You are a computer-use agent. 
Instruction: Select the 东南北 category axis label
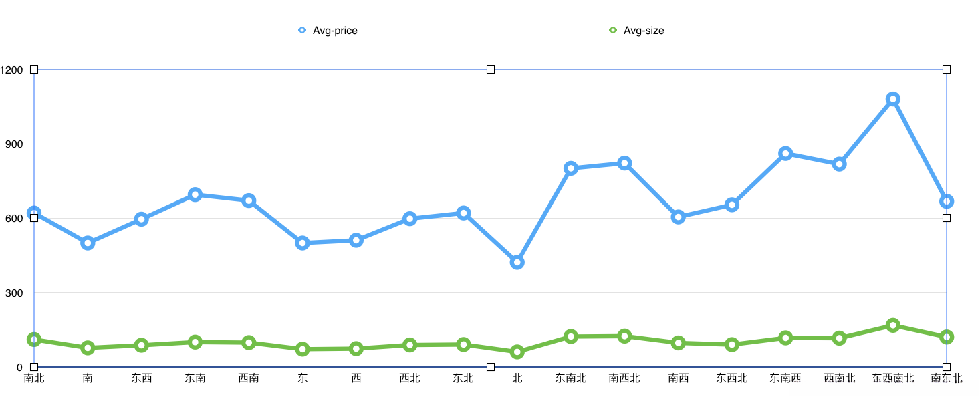571,378
